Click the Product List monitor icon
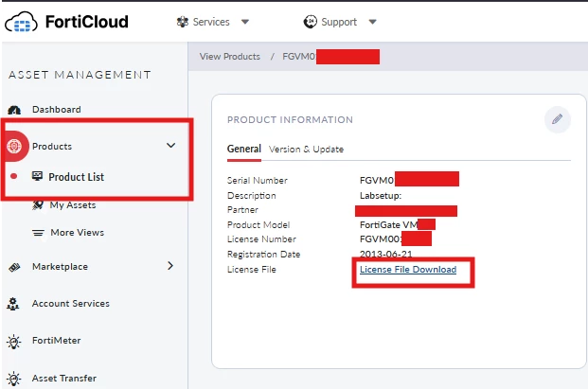588x389 pixels. tap(37, 176)
